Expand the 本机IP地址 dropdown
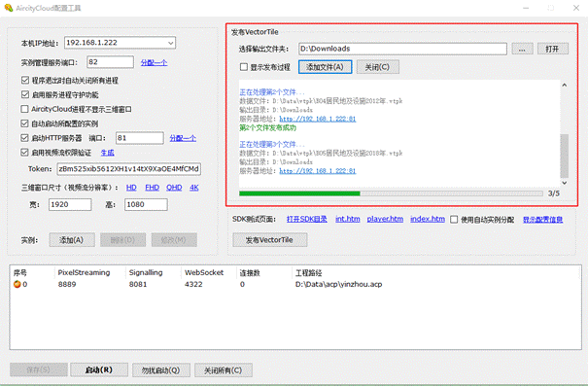 171,43
